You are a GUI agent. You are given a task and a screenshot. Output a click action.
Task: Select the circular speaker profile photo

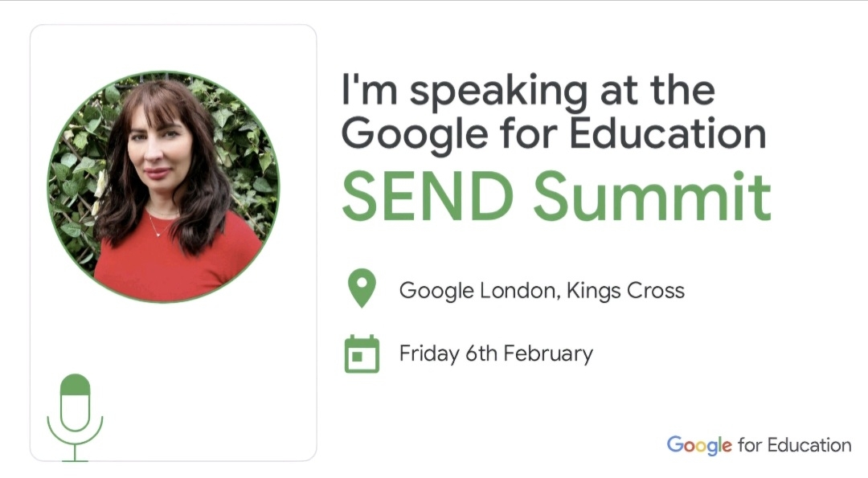(163, 186)
